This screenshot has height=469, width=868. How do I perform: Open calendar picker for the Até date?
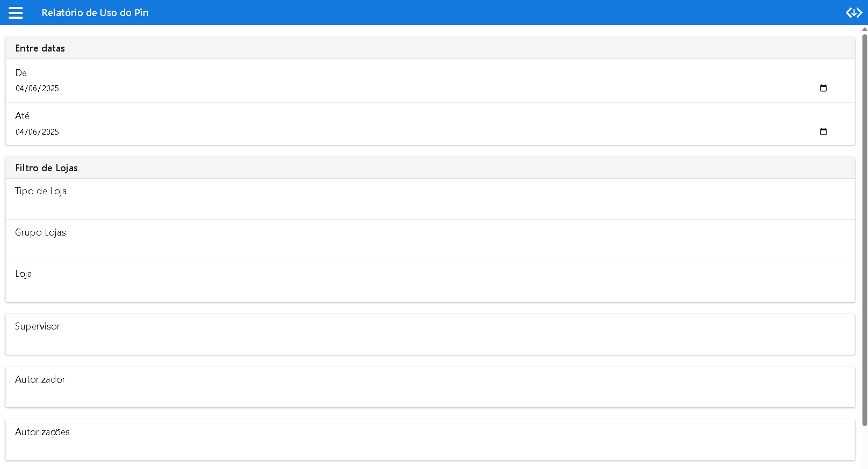(823, 132)
